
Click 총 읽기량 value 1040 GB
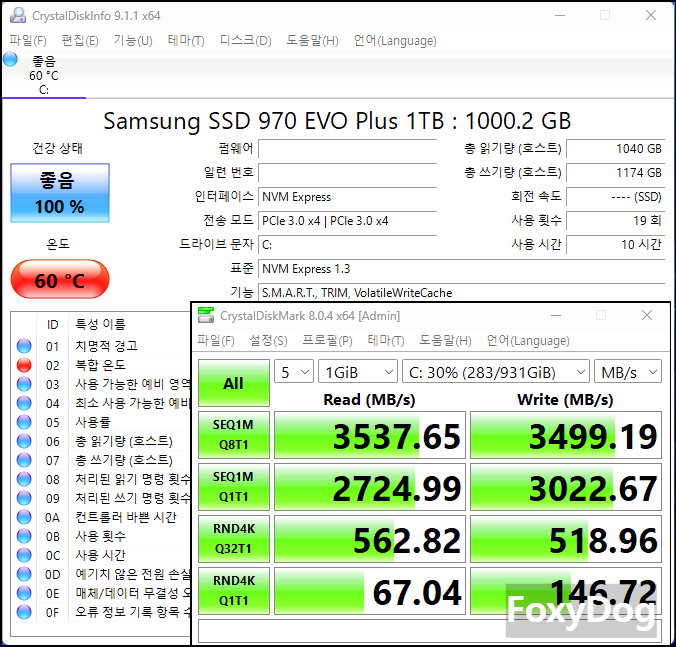pos(616,149)
